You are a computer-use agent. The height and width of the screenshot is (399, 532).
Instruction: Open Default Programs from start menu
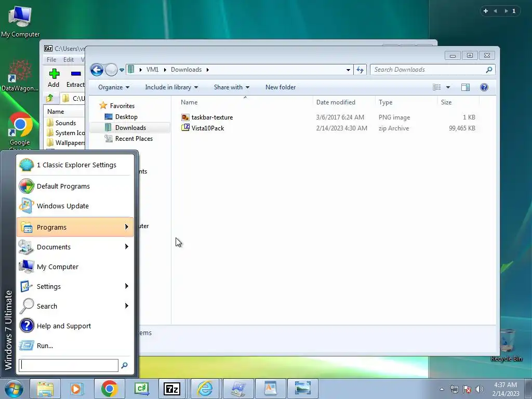click(75, 187)
